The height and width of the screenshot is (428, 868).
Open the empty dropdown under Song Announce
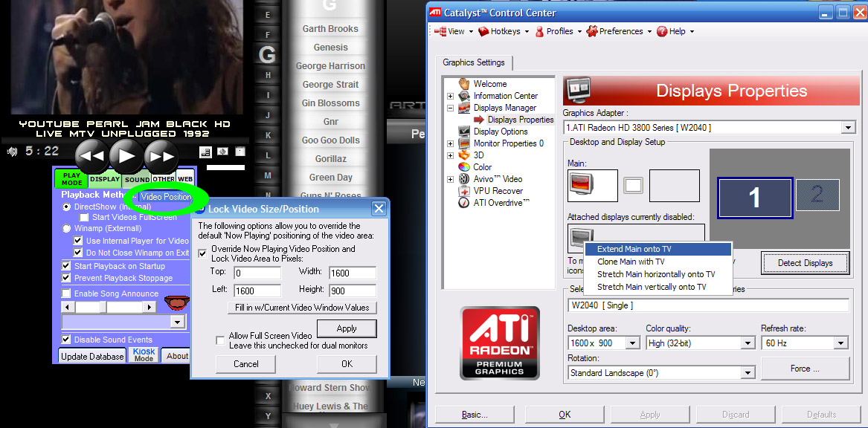click(x=177, y=322)
